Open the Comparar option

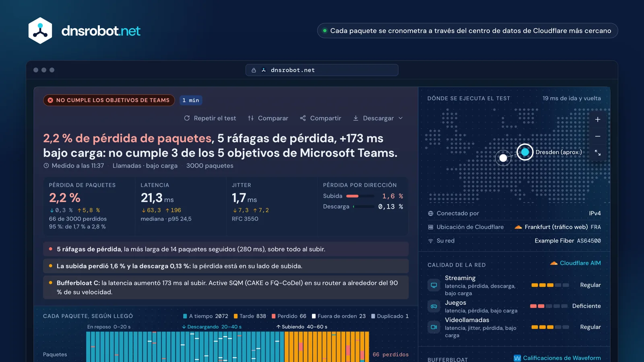pyautogui.click(x=268, y=118)
